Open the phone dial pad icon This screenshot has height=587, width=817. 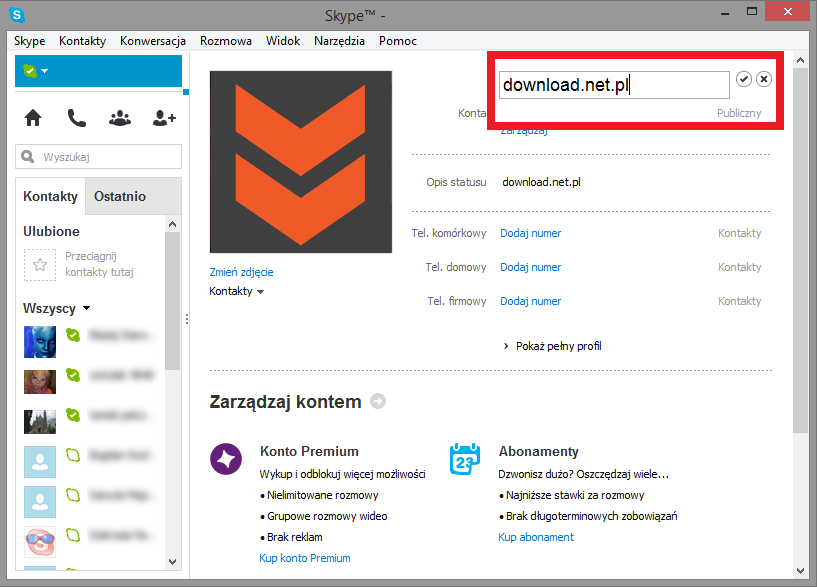(x=77, y=118)
